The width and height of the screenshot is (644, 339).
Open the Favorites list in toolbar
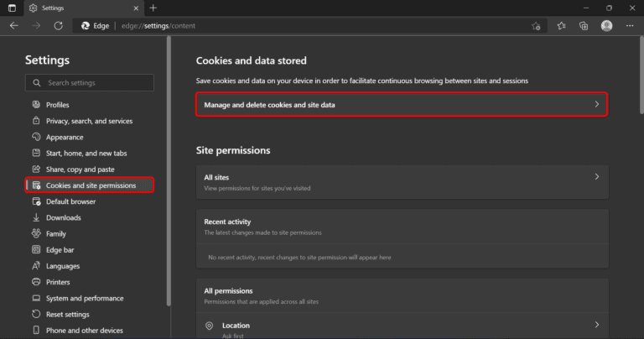561,26
